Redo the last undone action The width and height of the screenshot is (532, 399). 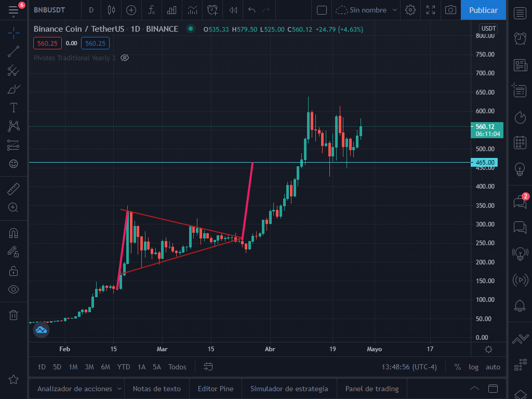(267, 10)
